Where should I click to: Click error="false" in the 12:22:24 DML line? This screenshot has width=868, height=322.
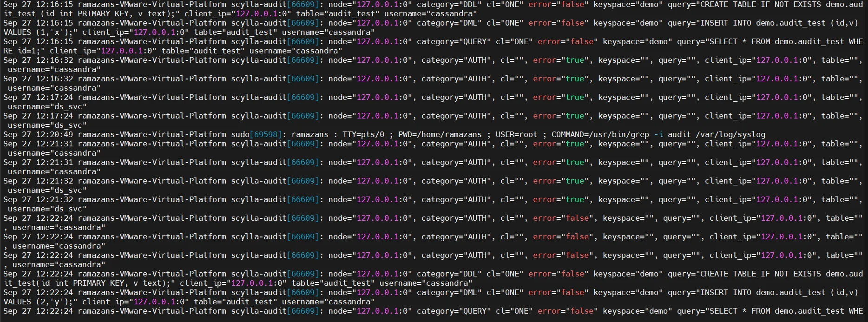(x=558, y=292)
